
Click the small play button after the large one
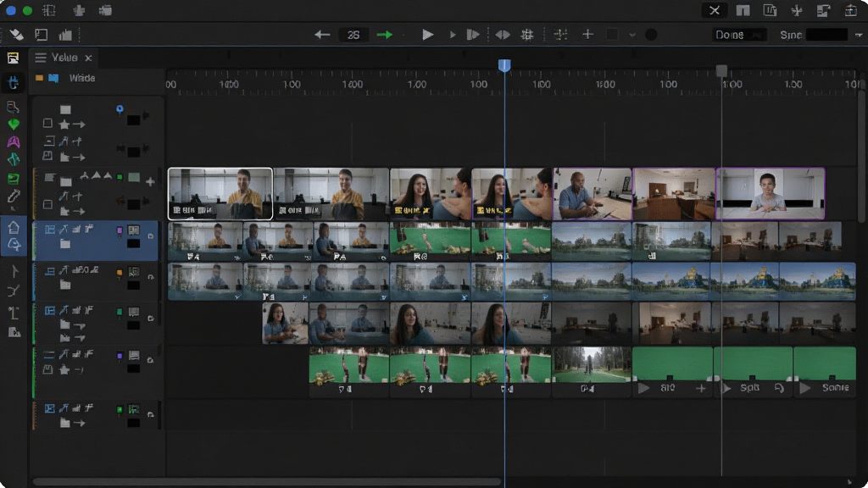(453, 35)
